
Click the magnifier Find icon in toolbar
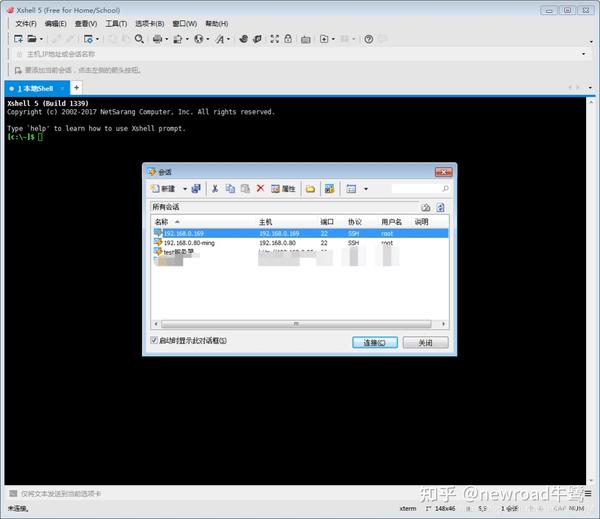139,39
